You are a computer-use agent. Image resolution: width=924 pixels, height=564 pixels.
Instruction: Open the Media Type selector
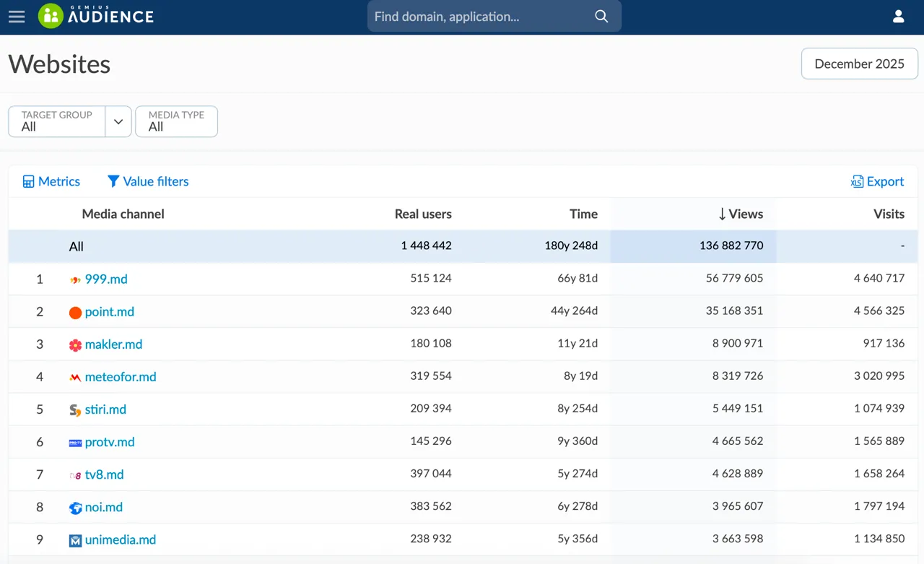click(x=176, y=121)
